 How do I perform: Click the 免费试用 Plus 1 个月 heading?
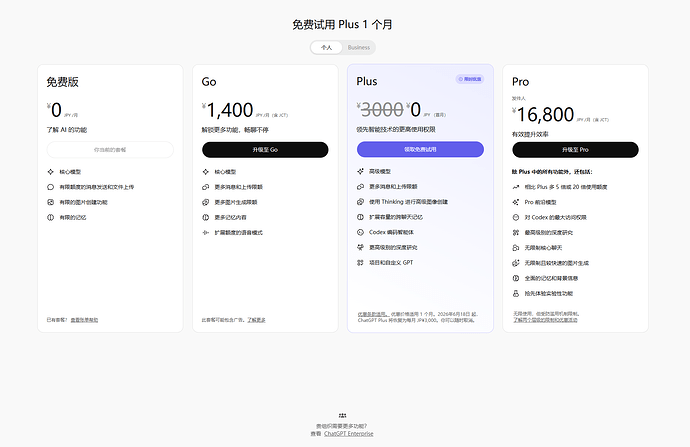[342, 25]
